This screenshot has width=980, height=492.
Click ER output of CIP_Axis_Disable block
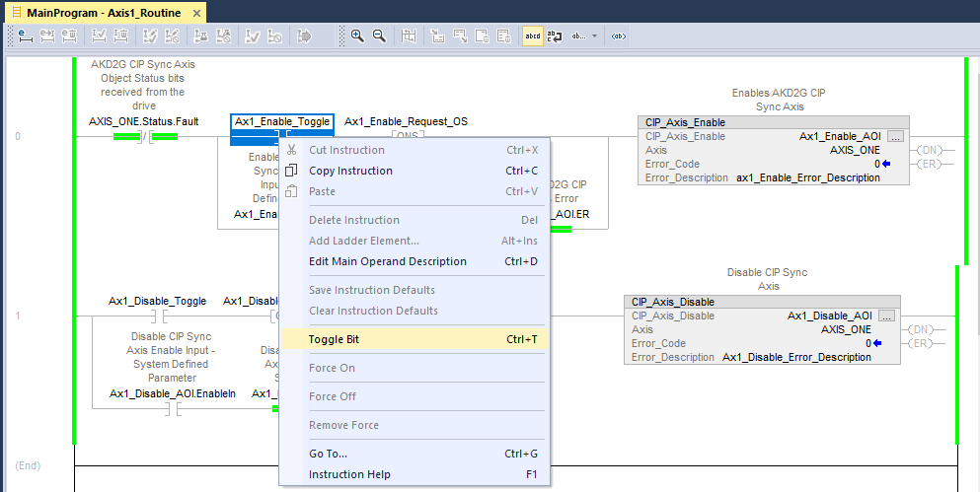[x=921, y=343]
